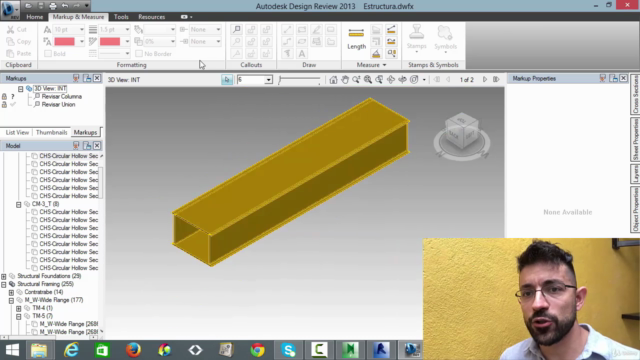Open the Home ribbon tab
This screenshot has width=640, height=360.
(x=34, y=17)
